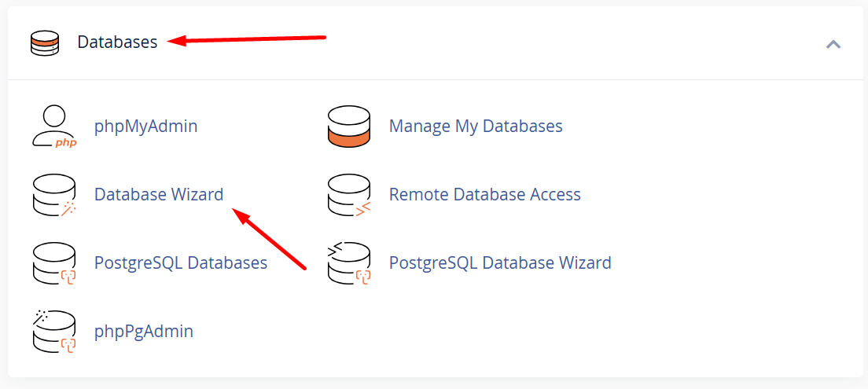
Task: Go to Remote Database Access link
Action: [484, 194]
